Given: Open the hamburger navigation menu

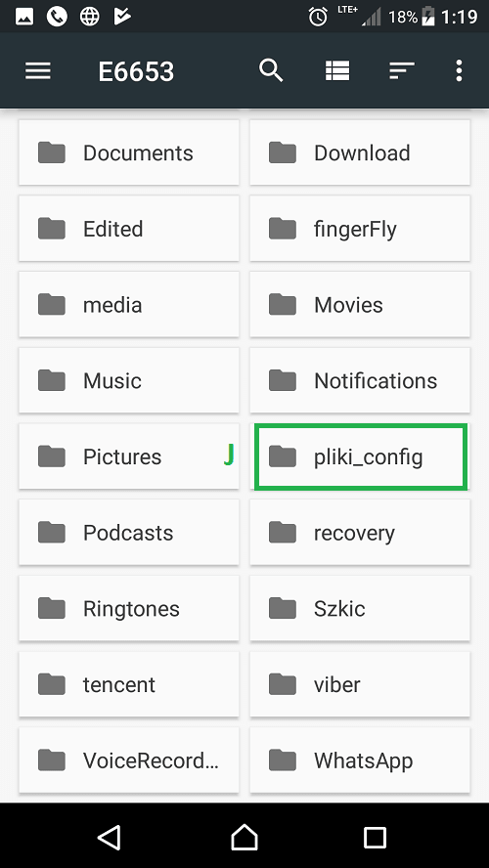Looking at the screenshot, I should pyautogui.click(x=38, y=70).
